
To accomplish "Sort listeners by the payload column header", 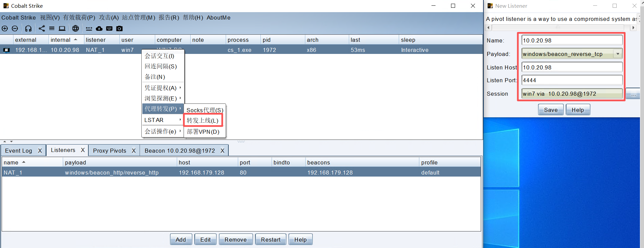I will click(120, 162).
